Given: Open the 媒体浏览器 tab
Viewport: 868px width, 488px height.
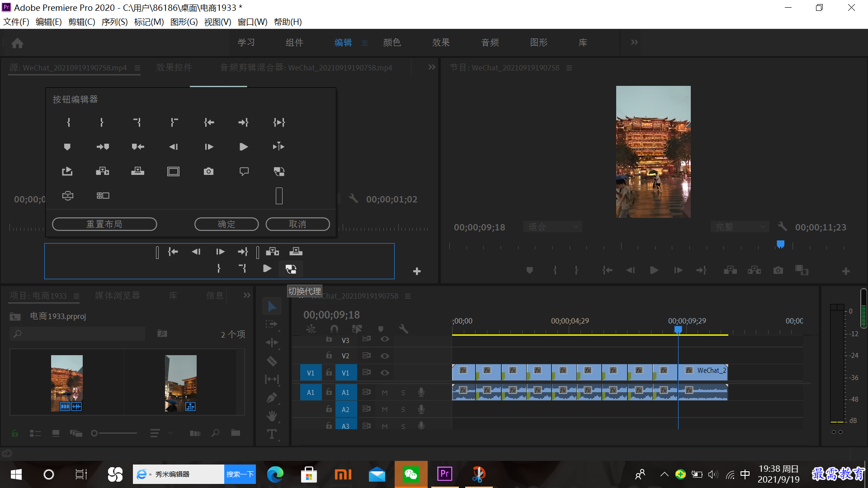Looking at the screenshot, I should point(118,296).
